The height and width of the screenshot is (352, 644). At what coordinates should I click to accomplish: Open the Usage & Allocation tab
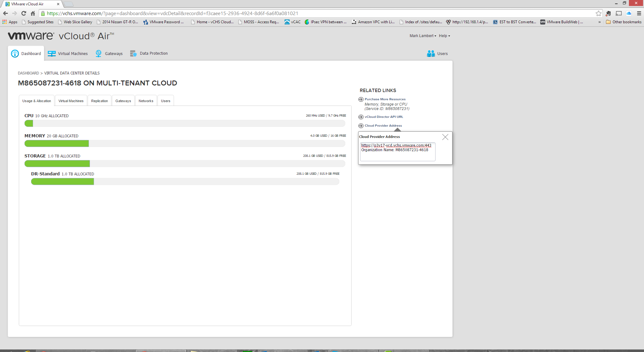tap(36, 101)
